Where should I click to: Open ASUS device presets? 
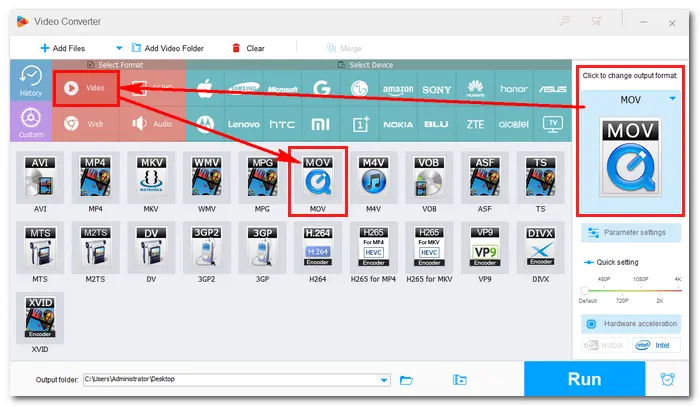click(552, 88)
